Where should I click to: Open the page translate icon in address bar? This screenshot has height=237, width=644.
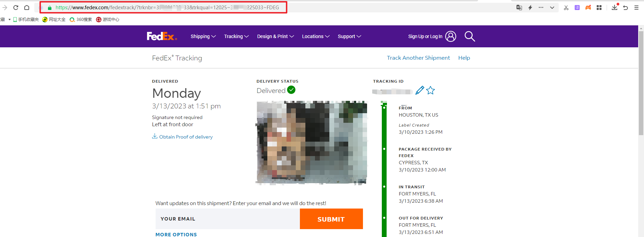pos(519,8)
